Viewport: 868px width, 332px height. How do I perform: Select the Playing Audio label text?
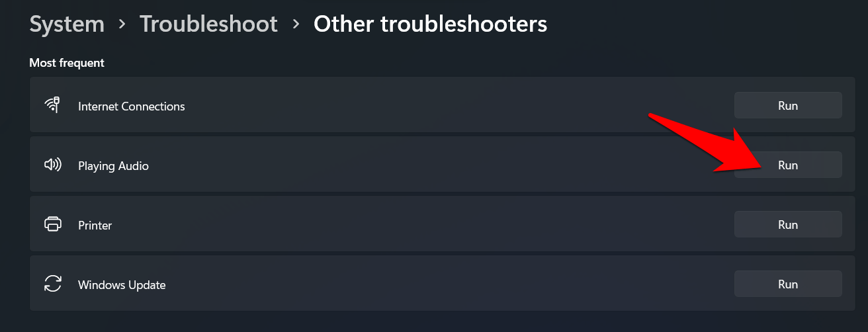113,166
